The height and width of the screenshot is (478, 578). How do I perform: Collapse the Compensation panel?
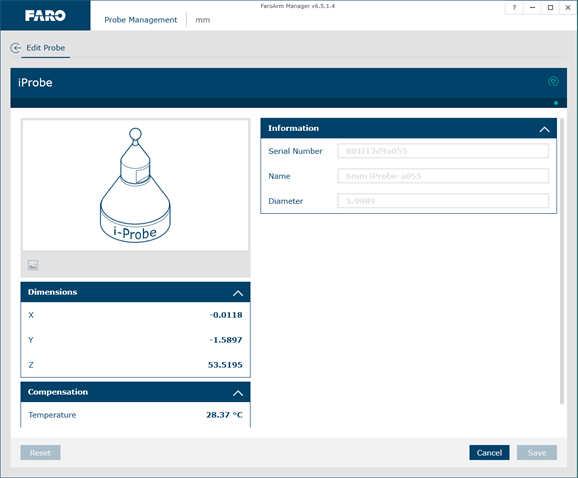point(238,393)
